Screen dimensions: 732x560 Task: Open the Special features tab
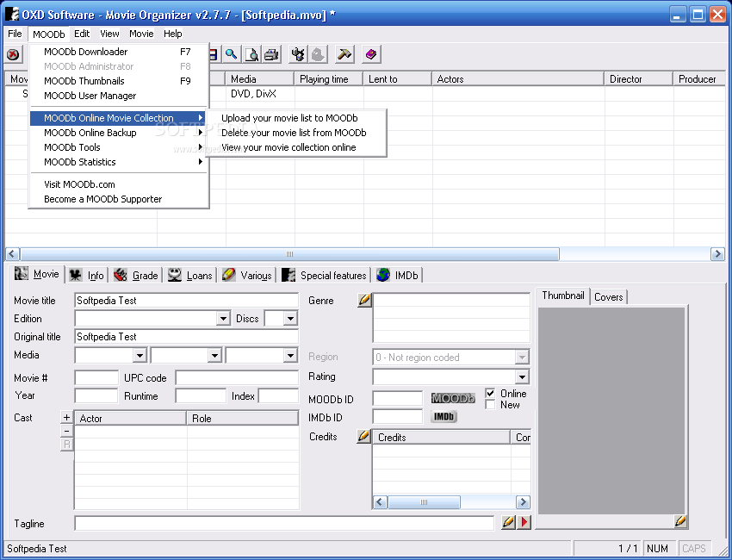[325, 276]
